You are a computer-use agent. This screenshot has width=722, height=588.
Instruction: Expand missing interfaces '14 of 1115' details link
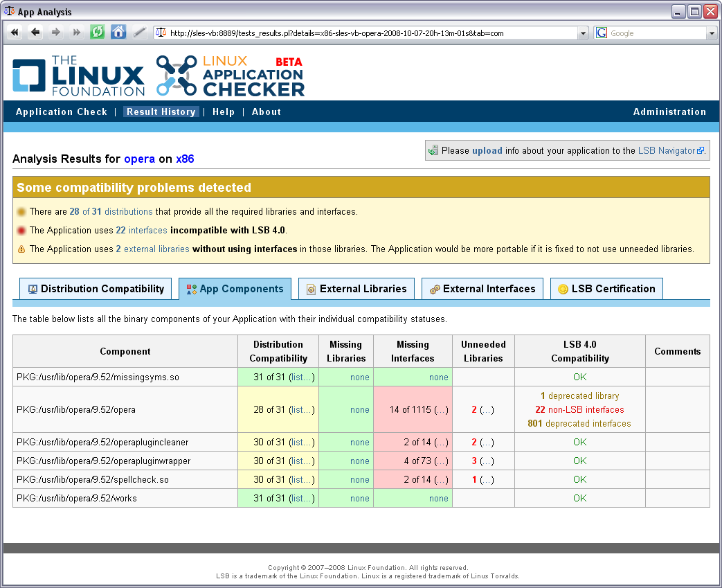pos(441,410)
